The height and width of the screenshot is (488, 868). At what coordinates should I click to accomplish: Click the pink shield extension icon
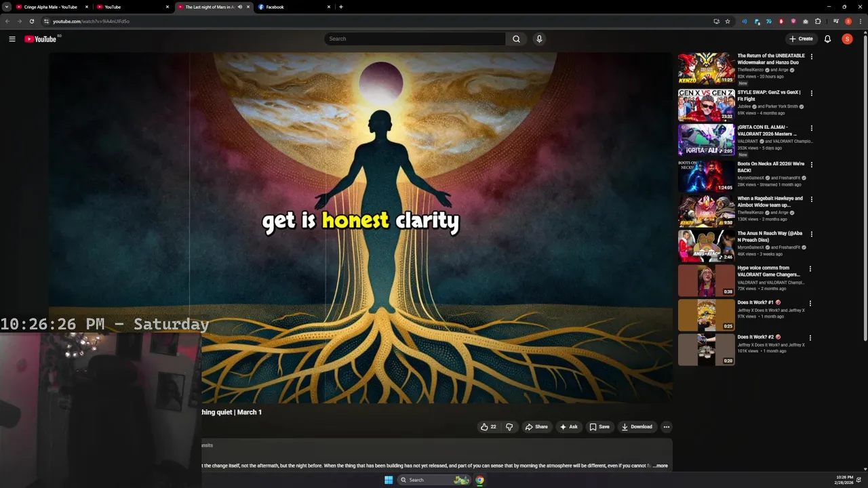point(793,21)
